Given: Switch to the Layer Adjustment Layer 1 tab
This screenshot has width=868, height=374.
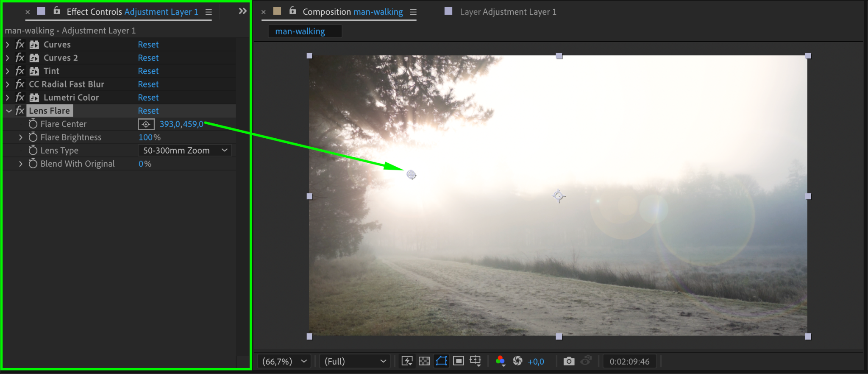Looking at the screenshot, I should 508,12.
